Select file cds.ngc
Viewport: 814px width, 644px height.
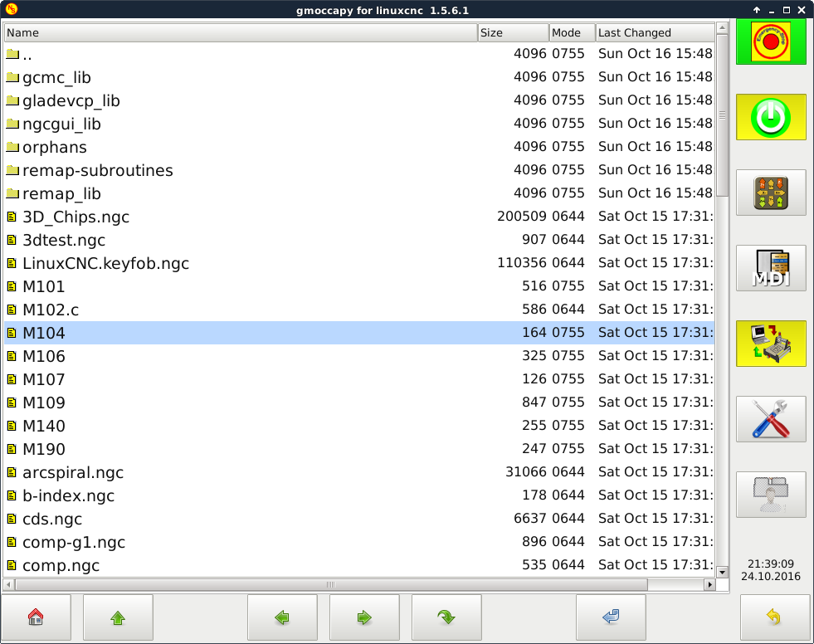pos(359,519)
